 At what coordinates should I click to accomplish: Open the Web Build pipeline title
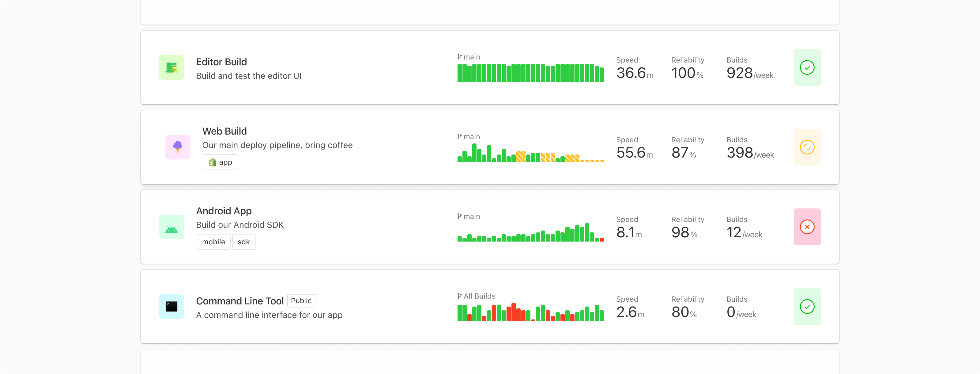coord(224,132)
